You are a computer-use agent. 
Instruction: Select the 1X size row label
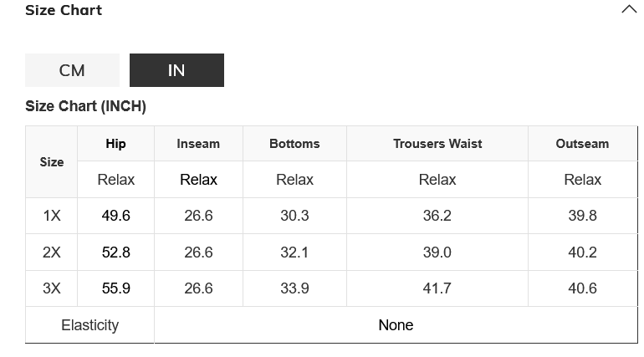(52, 216)
